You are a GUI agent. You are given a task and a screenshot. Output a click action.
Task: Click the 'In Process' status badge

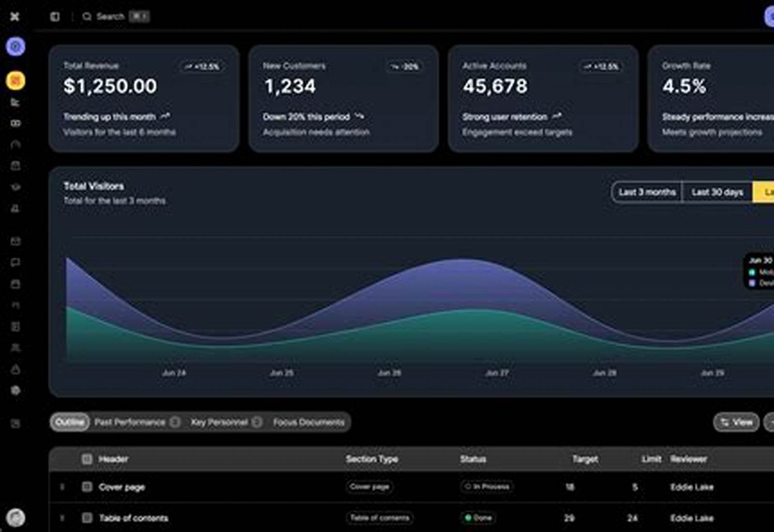[487, 487]
